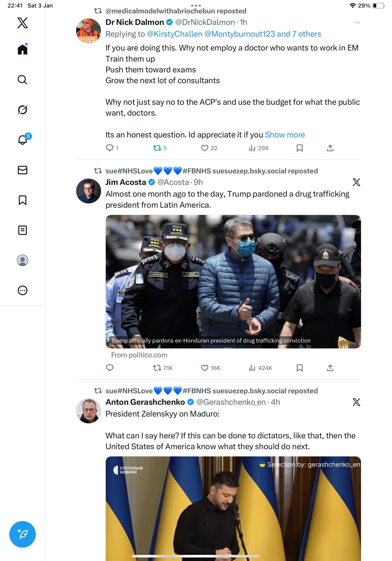Screen dimensions: 392x561
Task: Toggle bookmark on Dr Nick Dalmon's post
Action: click(x=299, y=148)
